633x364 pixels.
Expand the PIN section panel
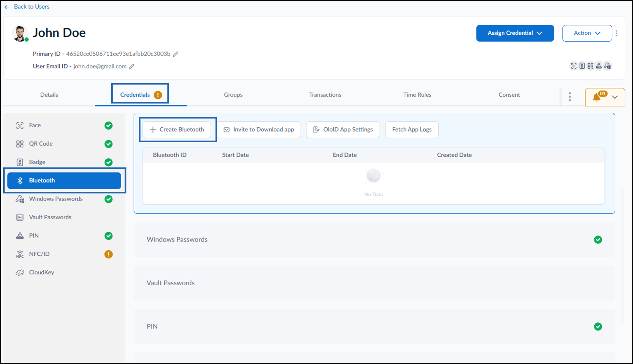[x=374, y=327]
